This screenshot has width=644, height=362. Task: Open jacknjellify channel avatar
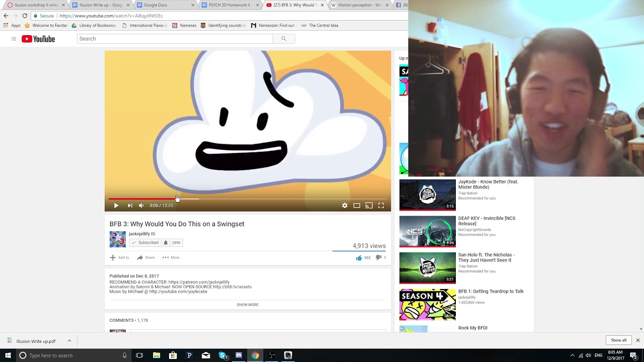click(x=118, y=239)
